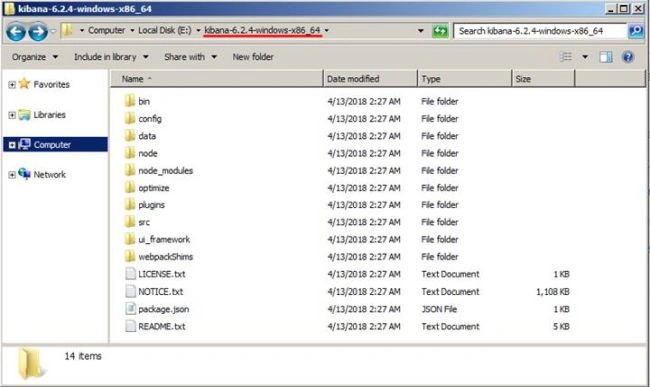
Task: Select the node folder icon
Action: 130,153
